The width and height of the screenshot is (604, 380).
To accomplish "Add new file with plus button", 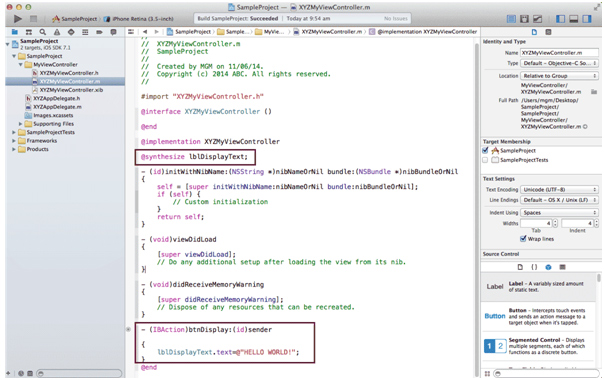I will point(8,373).
